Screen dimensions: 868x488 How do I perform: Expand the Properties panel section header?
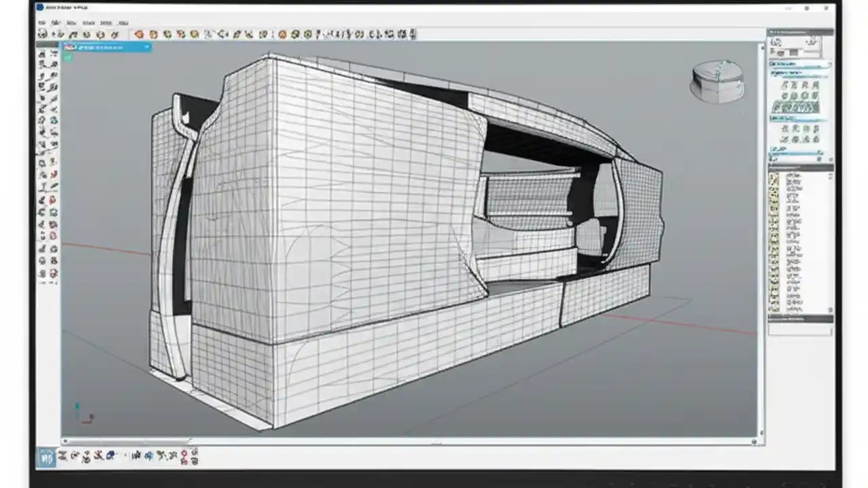(800, 62)
